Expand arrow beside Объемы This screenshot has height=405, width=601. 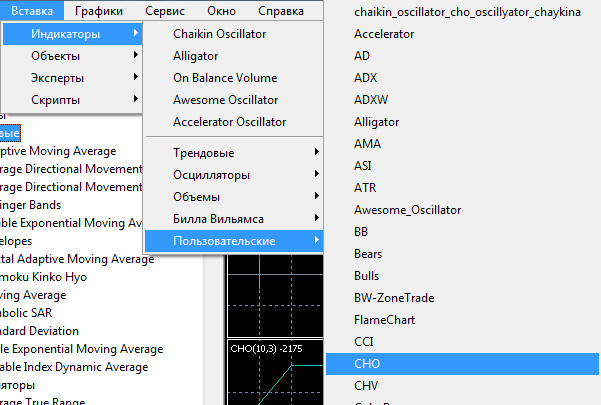(x=317, y=196)
